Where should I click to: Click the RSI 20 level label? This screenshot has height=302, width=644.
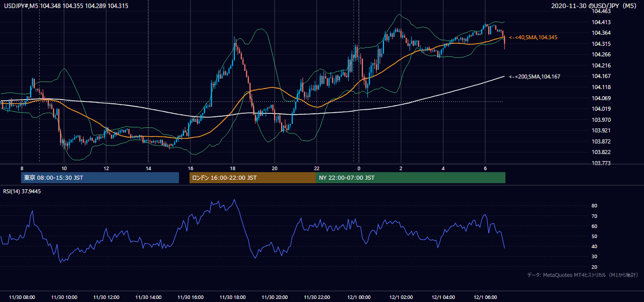click(x=594, y=267)
